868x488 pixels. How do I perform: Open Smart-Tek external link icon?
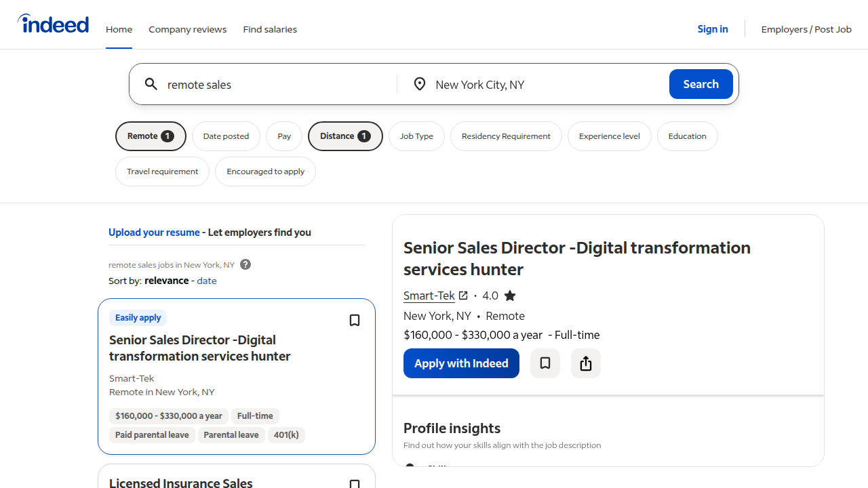pos(463,296)
